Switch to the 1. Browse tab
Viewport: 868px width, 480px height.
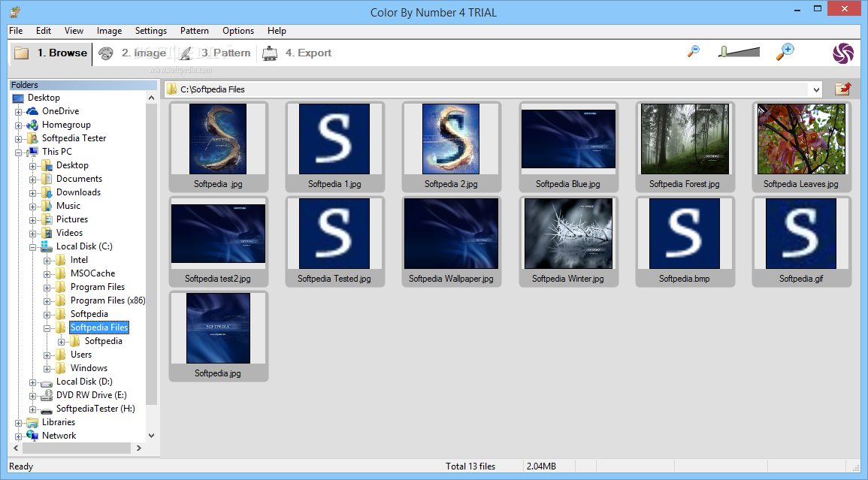click(x=51, y=53)
